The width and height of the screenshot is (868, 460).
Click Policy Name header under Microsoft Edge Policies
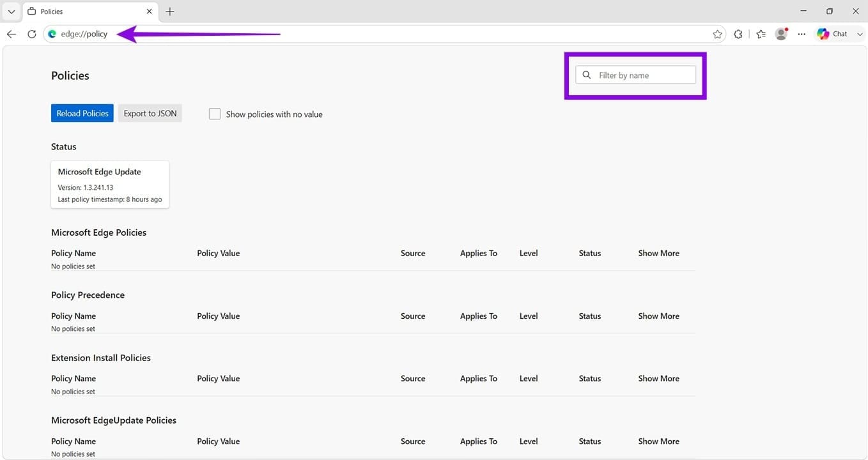point(74,253)
